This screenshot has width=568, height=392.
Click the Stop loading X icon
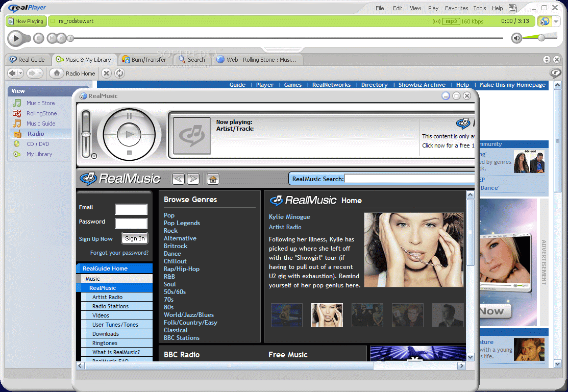106,73
